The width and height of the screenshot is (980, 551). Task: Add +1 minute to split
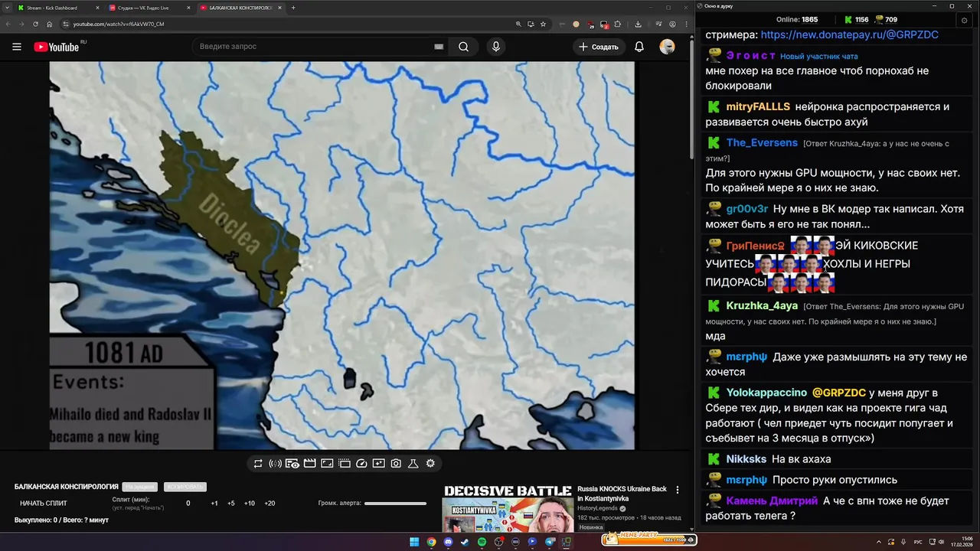click(214, 504)
